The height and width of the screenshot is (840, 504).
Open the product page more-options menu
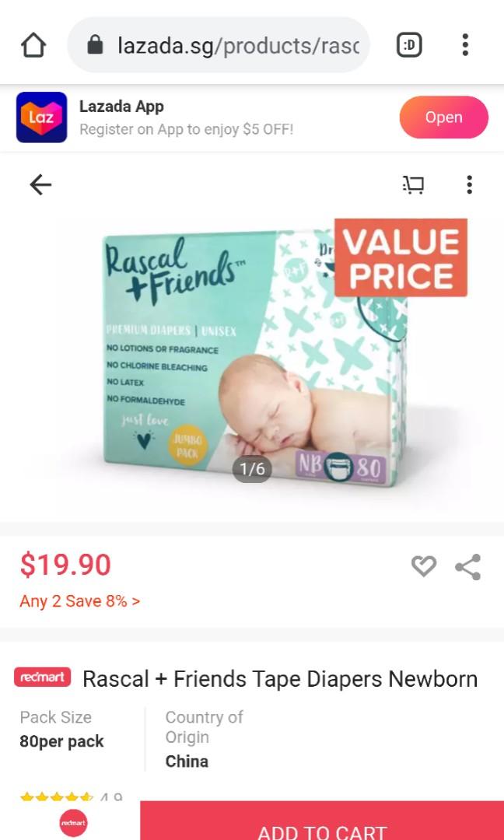[x=469, y=185]
